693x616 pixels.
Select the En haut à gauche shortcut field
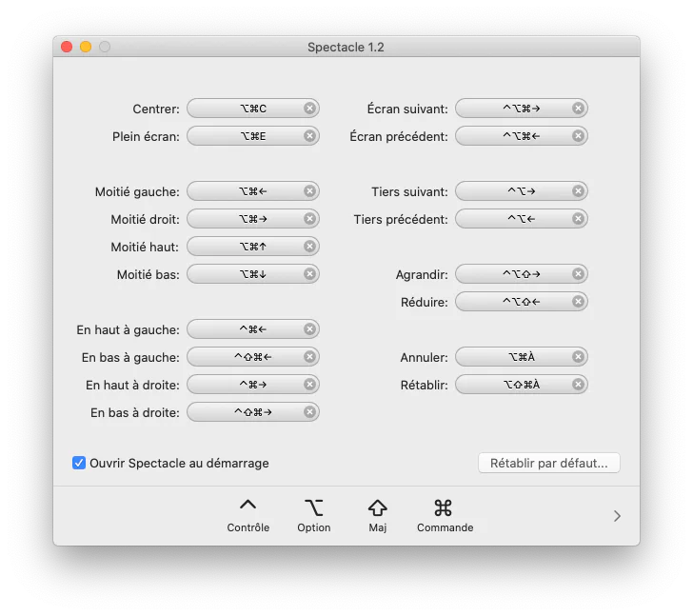coord(246,329)
